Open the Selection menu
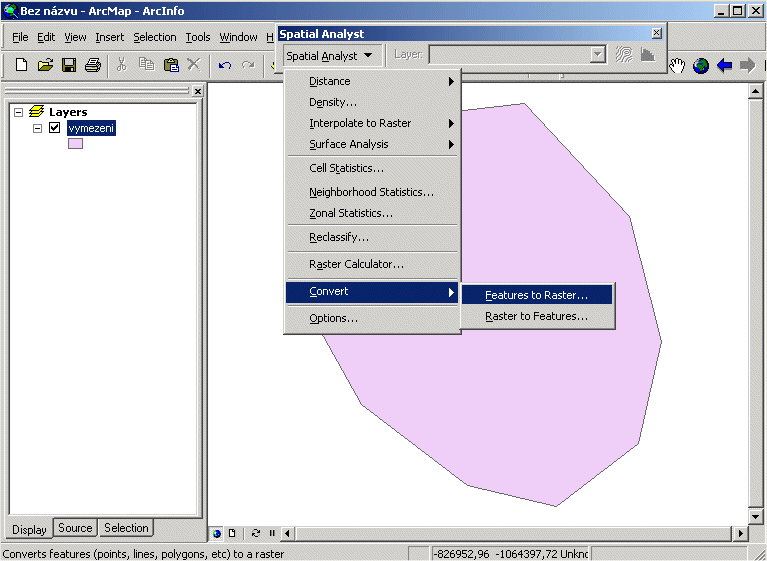767x561 pixels. point(155,37)
